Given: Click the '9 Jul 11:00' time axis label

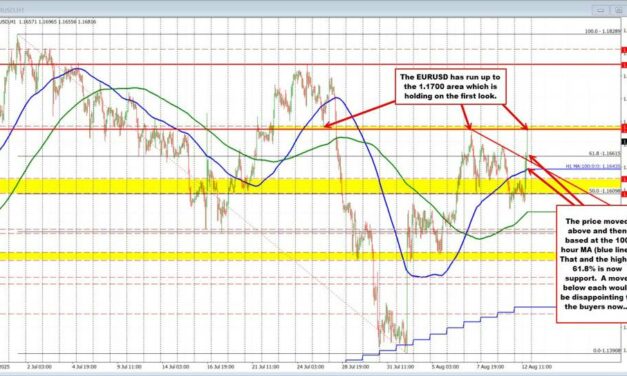Looking at the screenshot, I should tap(129, 366).
